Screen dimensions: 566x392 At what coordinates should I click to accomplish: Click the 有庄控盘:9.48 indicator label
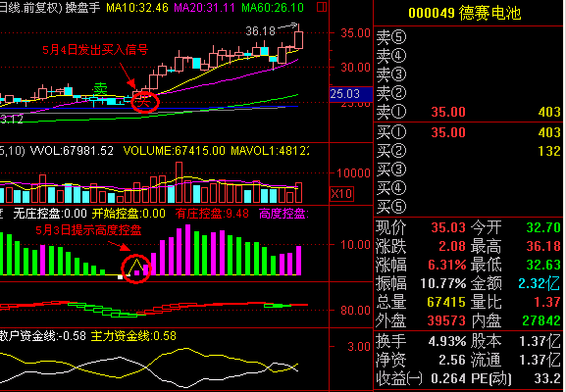pyautogui.click(x=212, y=214)
